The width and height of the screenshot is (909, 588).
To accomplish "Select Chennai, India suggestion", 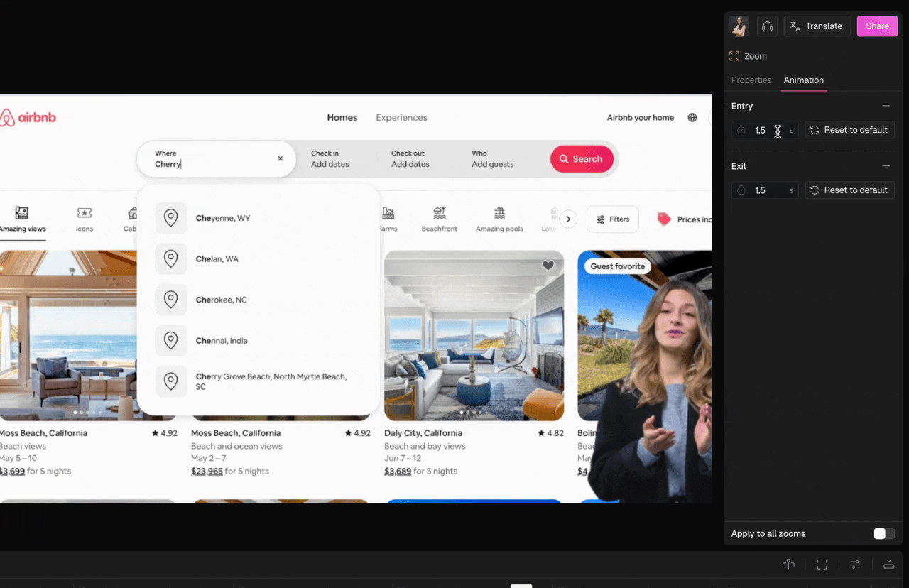I will pyautogui.click(x=258, y=341).
